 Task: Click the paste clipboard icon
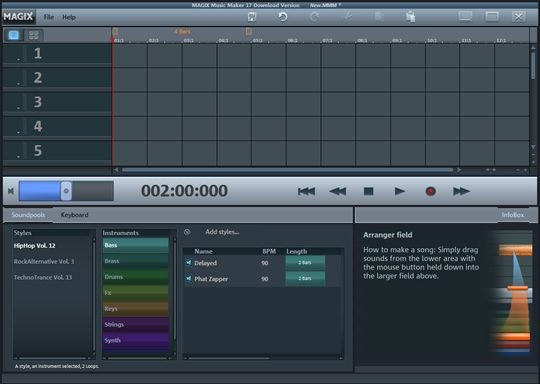410,17
